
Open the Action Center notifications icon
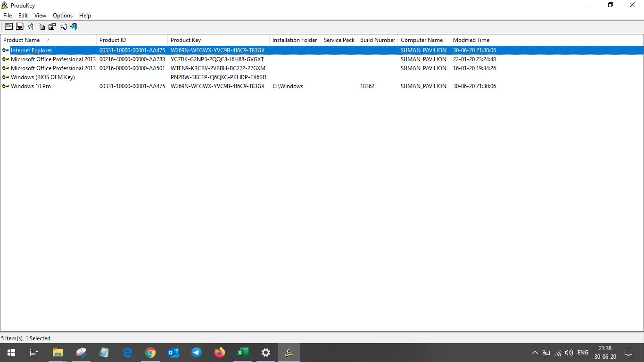pyautogui.click(x=628, y=353)
